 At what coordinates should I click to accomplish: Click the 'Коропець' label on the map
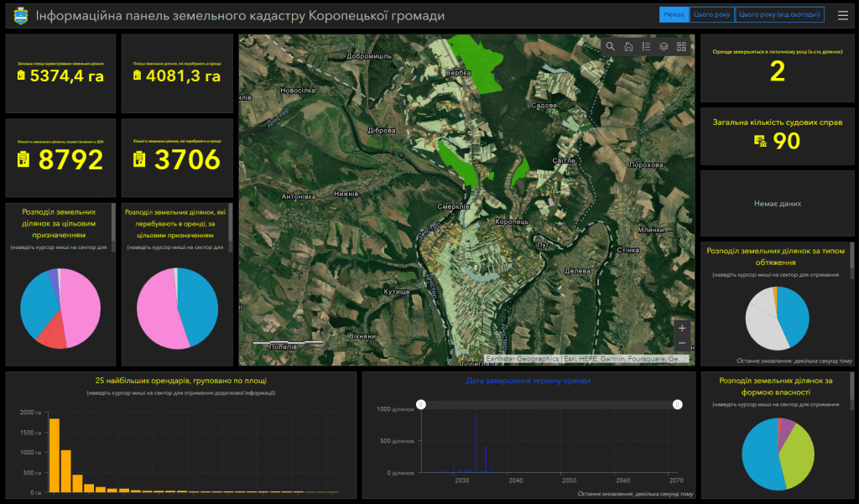tap(512, 222)
